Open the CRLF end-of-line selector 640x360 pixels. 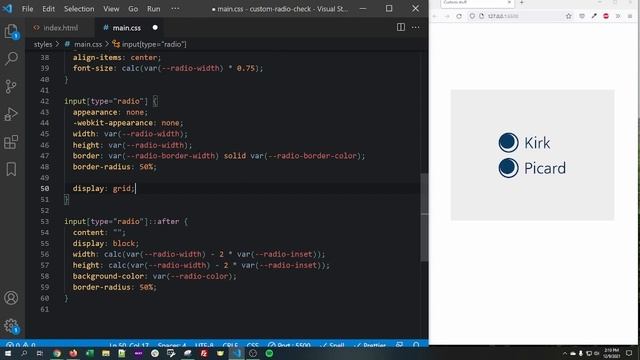click(230, 345)
